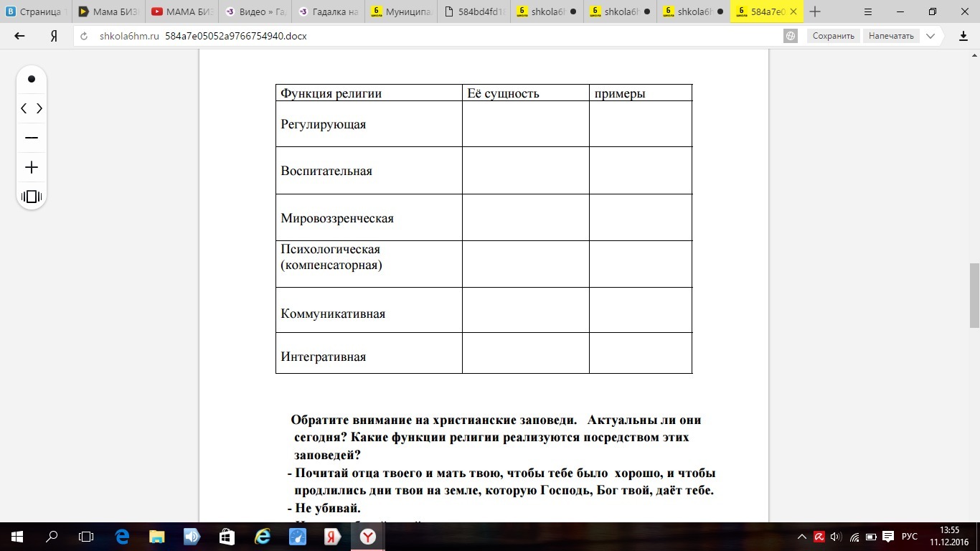This screenshot has width=980, height=551.
Task: Click the Психологическая (компенсаторная) cell
Action: pos(369,264)
